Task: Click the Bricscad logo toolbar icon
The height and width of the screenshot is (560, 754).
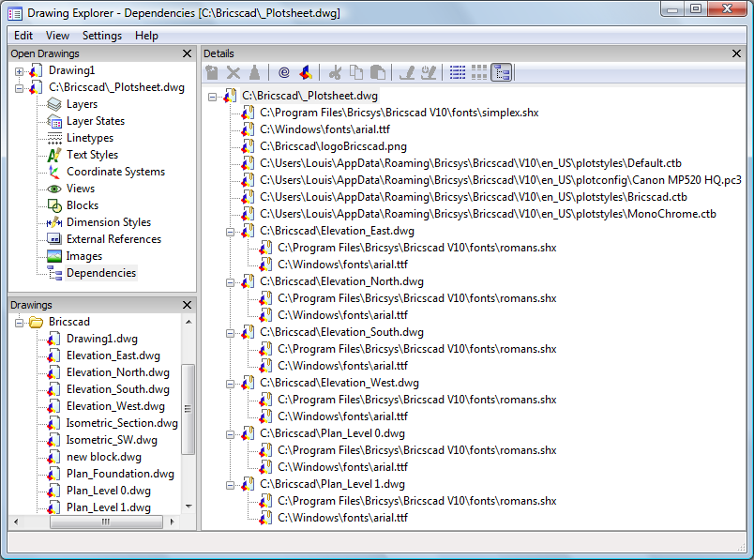Action: click(x=306, y=72)
